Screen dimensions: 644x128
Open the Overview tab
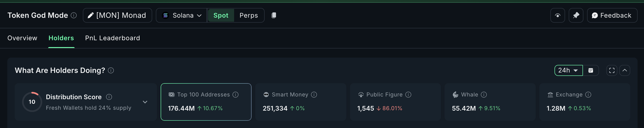[22, 38]
